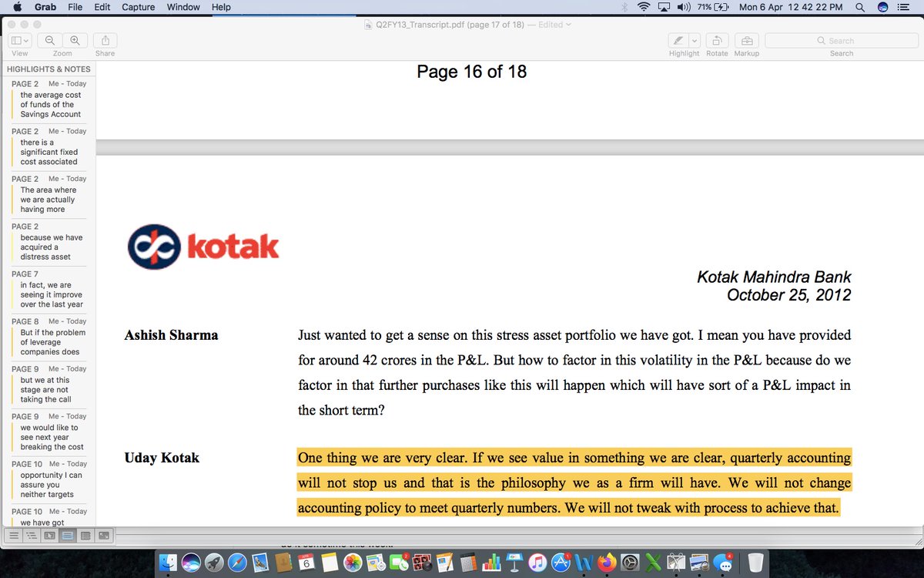Open App Store in dock
This screenshot has width=924, height=578.
pos(561,563)
